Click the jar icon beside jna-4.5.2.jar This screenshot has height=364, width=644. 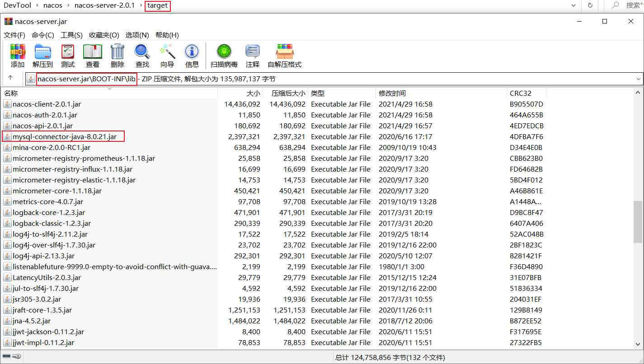tap(7, 321)
